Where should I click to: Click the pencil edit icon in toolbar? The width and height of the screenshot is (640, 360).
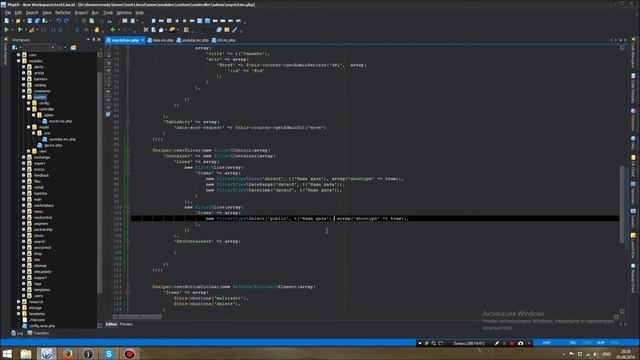coord(235,30)
